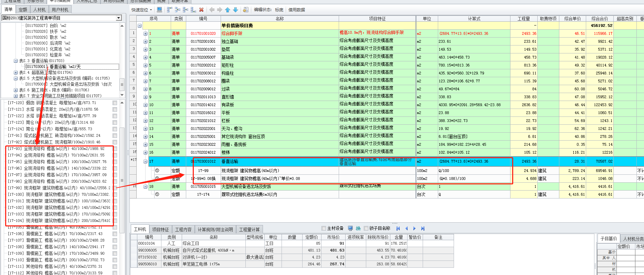Jump to last record with the navigation icon
Viewport: 644px width, 275px height.
[423, 228]
